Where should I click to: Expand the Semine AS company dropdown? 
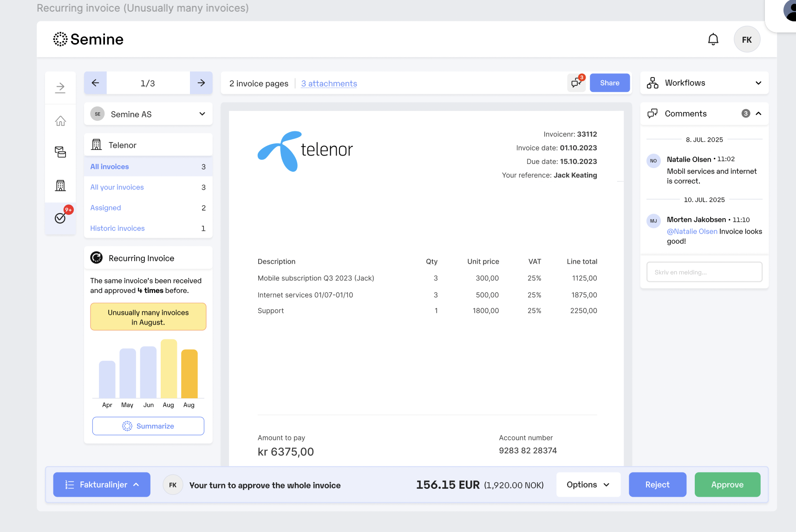(148, 114)
